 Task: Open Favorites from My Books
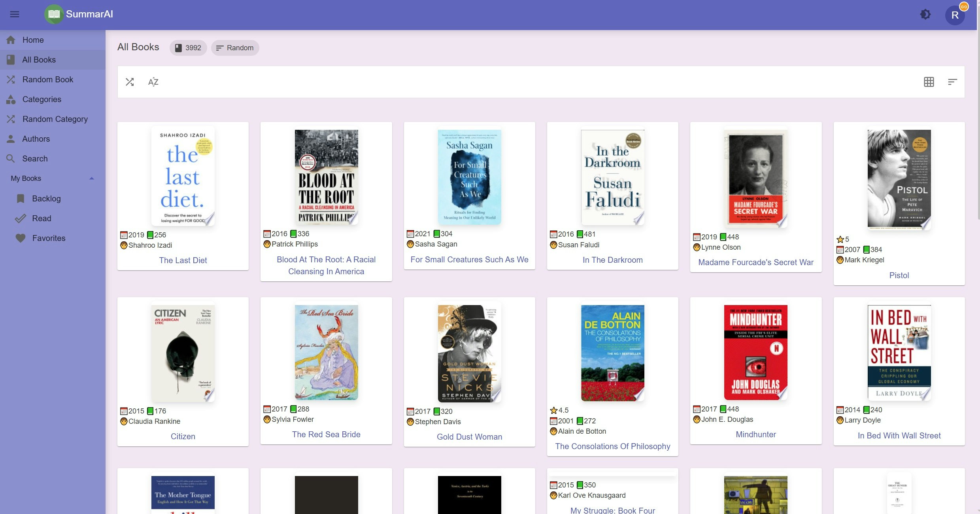pos(49,238)
